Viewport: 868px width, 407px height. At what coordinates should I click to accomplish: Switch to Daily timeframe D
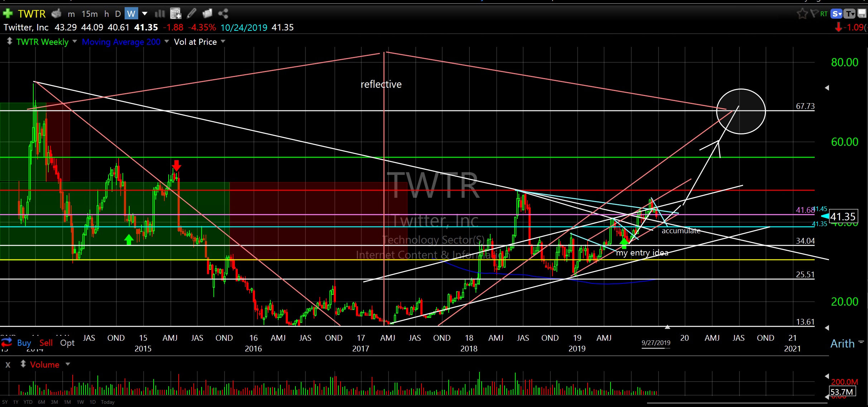point(118,14)
